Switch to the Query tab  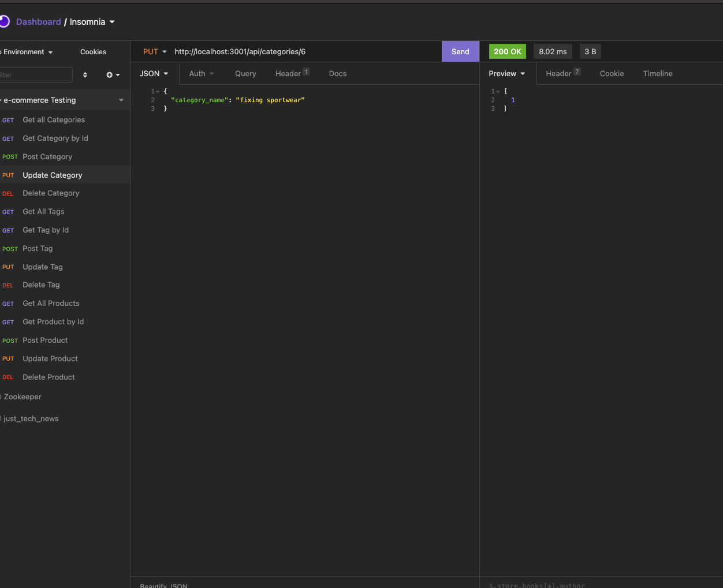[245, 74]
